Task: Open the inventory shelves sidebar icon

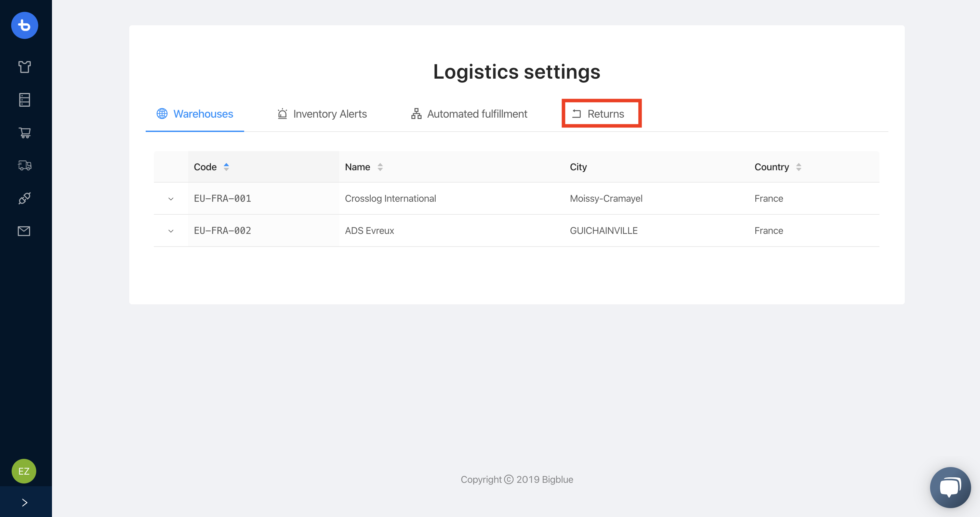Action: pos(24,100)
